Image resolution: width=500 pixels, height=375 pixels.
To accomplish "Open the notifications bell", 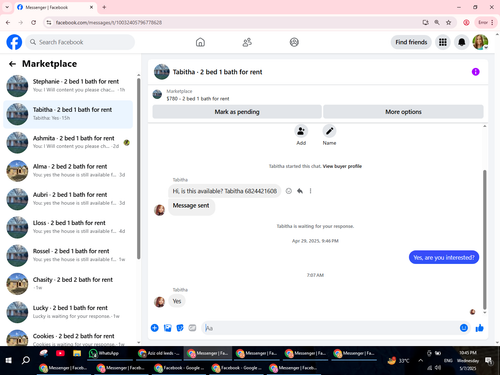I will [462, 42].
